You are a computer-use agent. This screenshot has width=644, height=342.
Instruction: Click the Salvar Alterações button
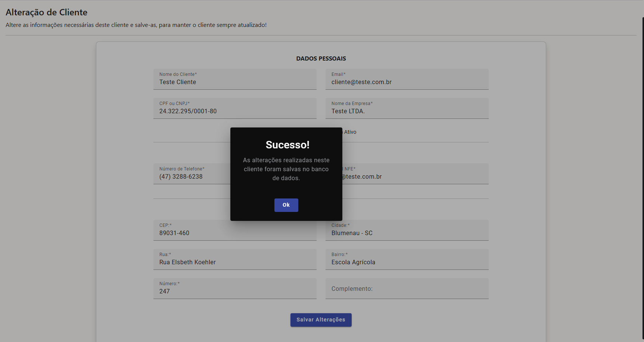coord(321,320)
